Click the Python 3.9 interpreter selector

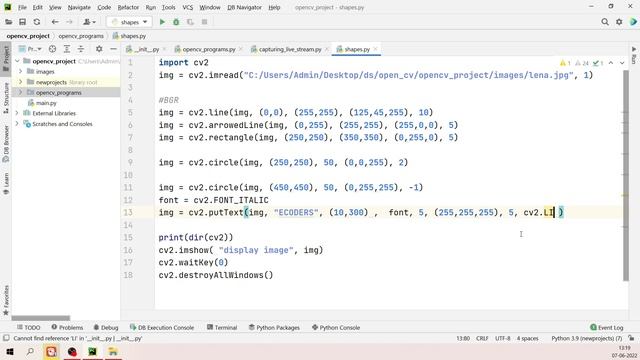tap(586, 338)
